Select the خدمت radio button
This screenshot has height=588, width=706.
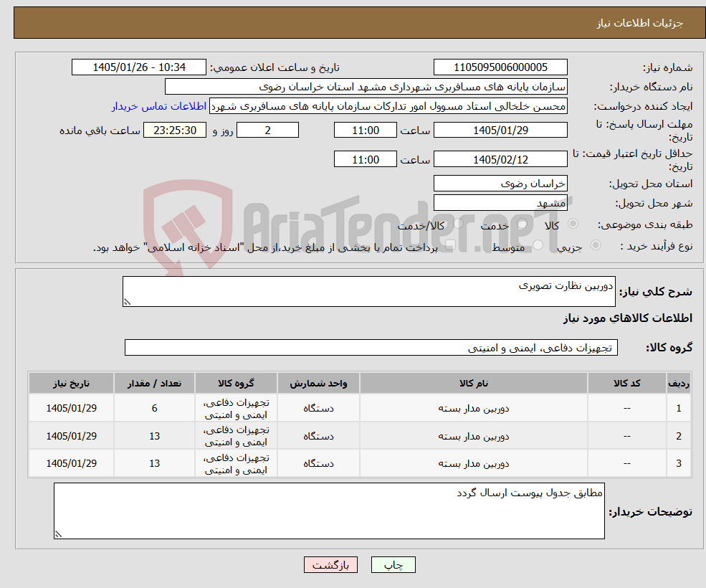click(523, 224)
